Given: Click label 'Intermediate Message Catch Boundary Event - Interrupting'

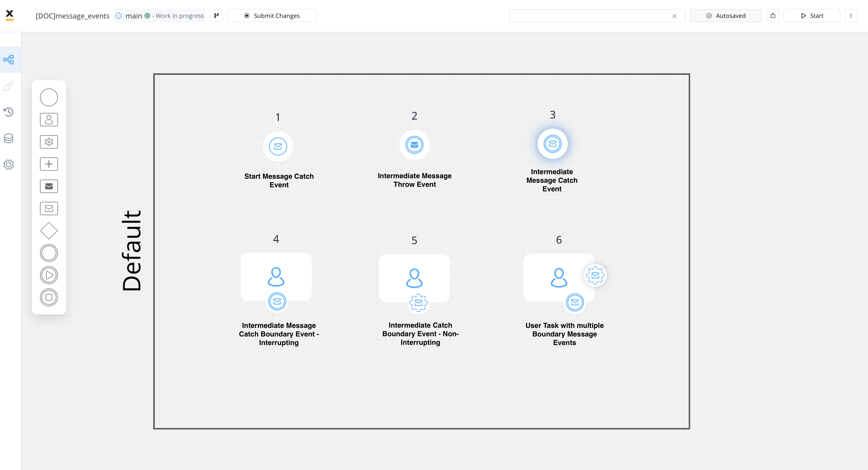Looking at the screenshot, I should (x=279, y=334).
